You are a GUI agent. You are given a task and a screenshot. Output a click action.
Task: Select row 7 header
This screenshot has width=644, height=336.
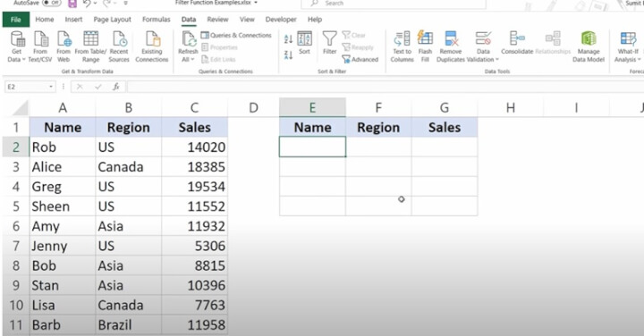click(15, 246)
